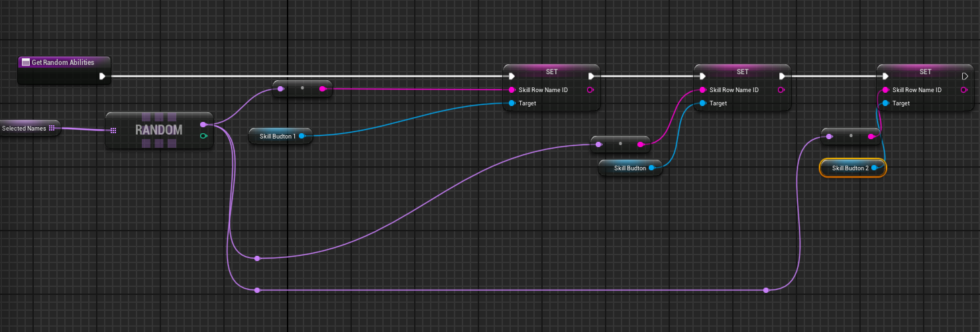This screenshot has height=332, width=980.
Task: Click exec output pin on middle SET node
Action: (x=782, y=76)
